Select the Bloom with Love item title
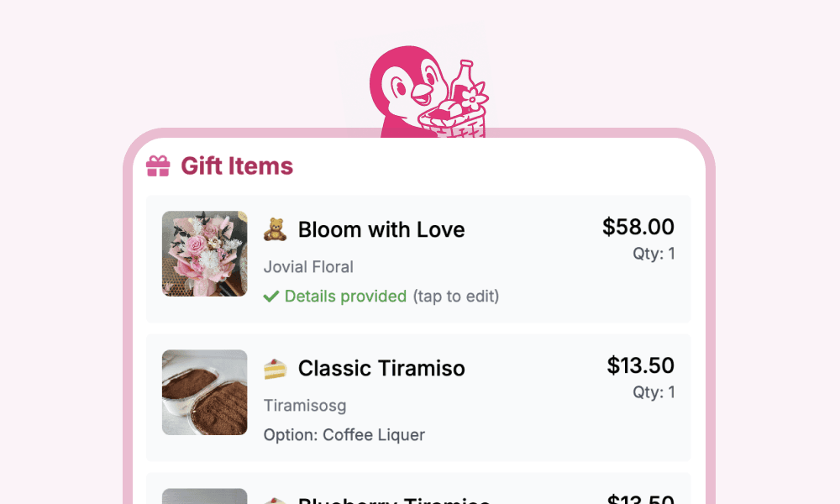Screen dimensions: 840x504 click(381, 229)
